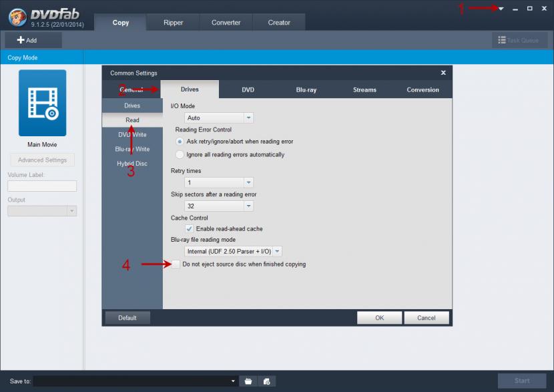Click the Main Movie copy mode icon
Screen dimensions: 554x392
43,103
